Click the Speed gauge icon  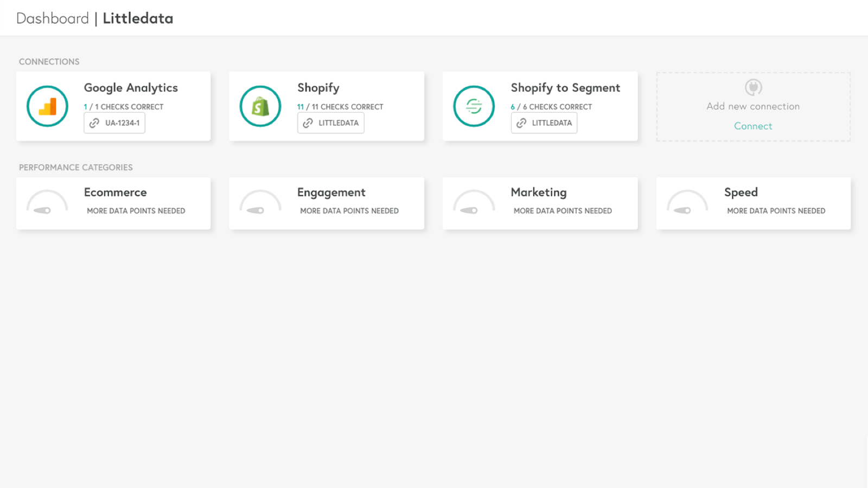pos(687,202)
